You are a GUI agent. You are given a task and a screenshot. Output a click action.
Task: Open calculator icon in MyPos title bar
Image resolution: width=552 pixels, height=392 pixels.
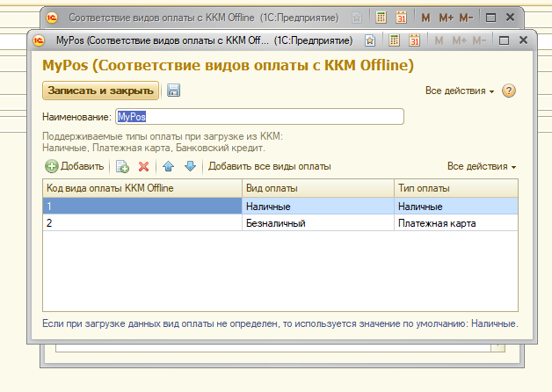click(x=394, y=40)
